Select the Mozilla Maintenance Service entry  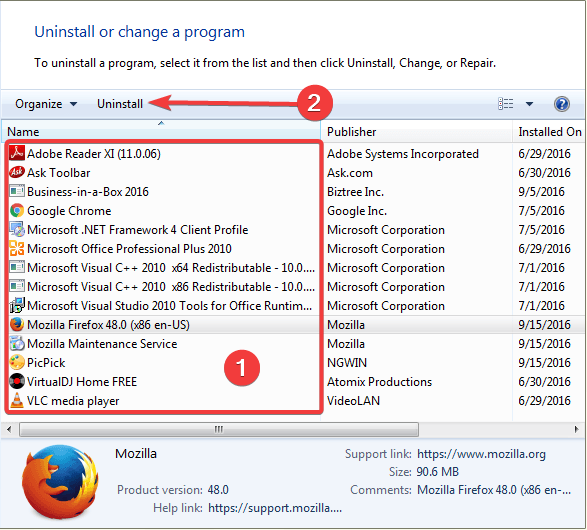102,344
